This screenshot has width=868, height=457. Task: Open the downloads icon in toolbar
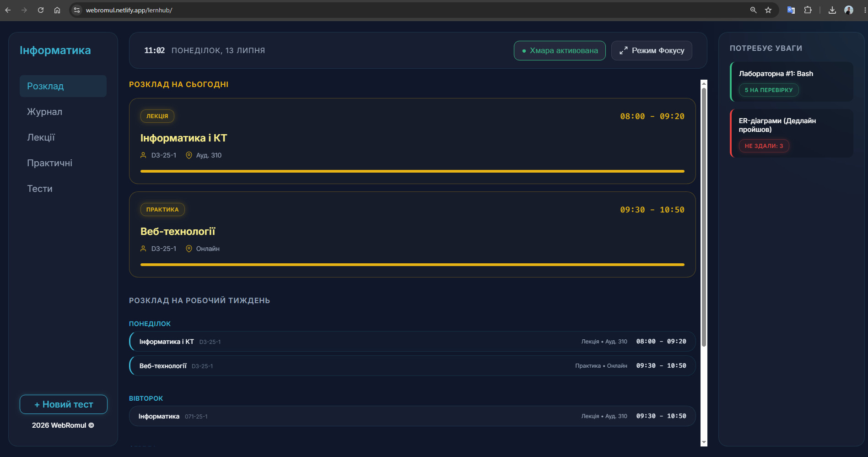tap(832, 10)
